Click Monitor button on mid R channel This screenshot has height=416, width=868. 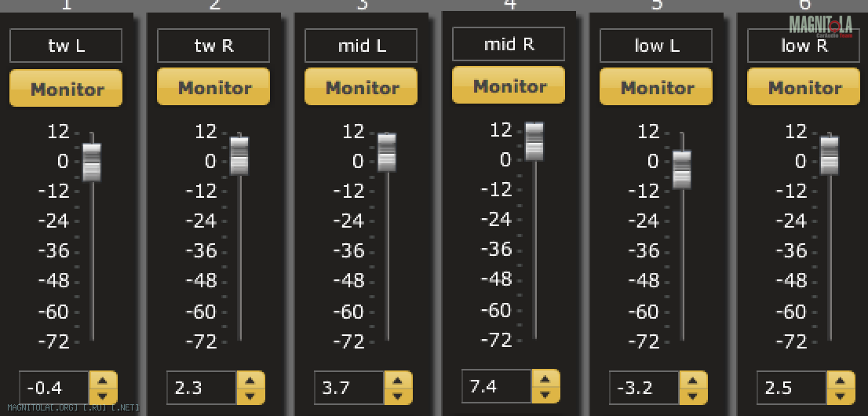[x=509, y=86]
